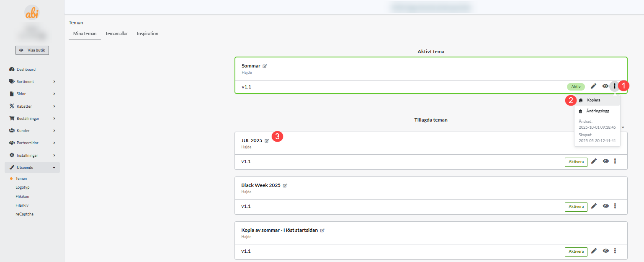Switch to the Temamallar tab

pos(116,34)
